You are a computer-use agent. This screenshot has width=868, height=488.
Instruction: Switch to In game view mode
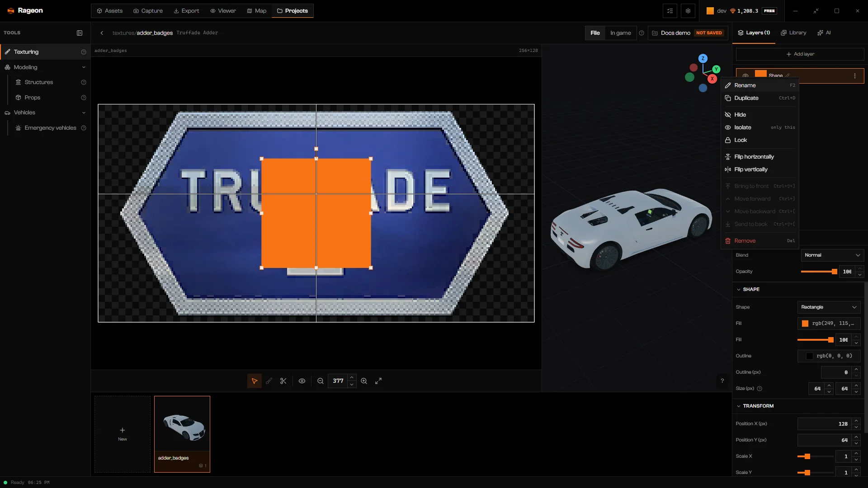tap(620, 33)
